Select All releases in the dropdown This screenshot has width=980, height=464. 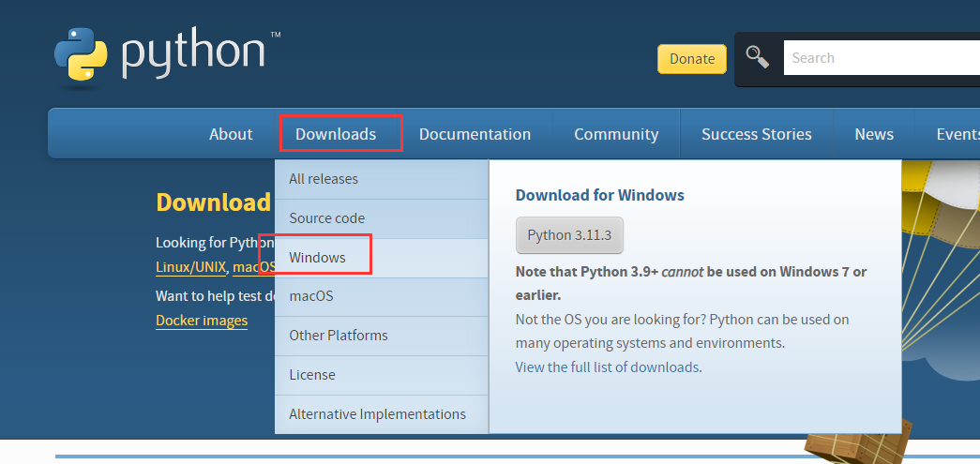pyautogui.click(x=382, y=179)
